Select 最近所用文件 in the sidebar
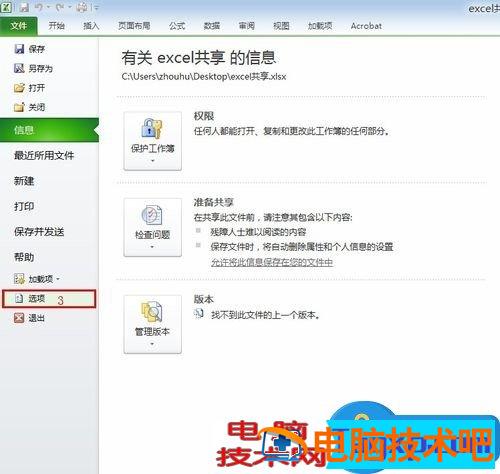The height and width of the screenshot is (474, 500). 44,155
